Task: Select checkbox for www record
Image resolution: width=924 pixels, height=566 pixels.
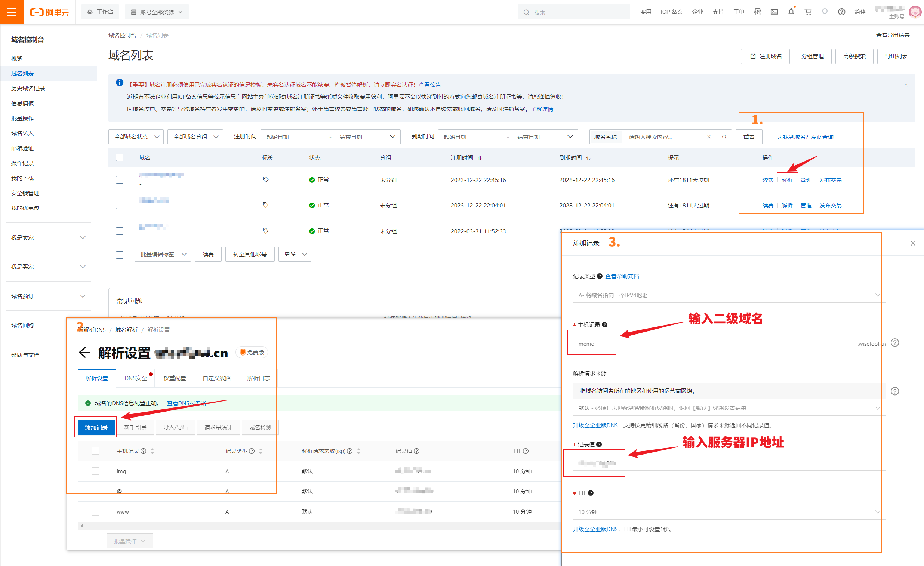Action: (x=95, y=512)
